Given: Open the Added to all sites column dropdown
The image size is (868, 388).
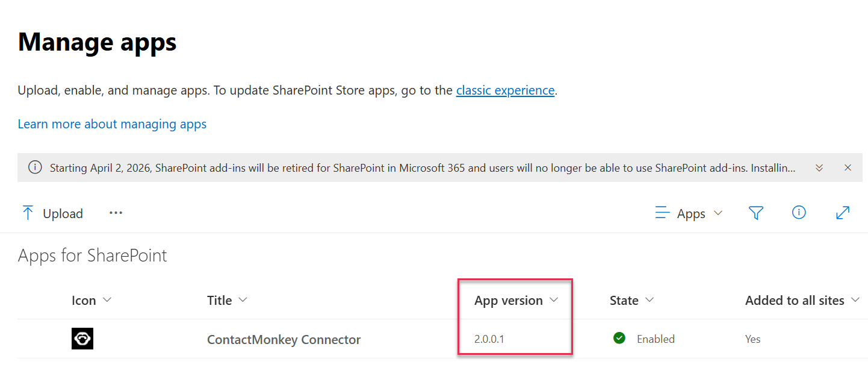Looking at the screenshot, I should [802, 300].
